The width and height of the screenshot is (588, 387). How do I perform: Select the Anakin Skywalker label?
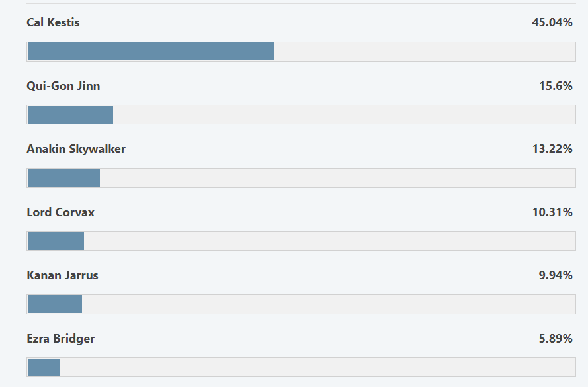76,149
